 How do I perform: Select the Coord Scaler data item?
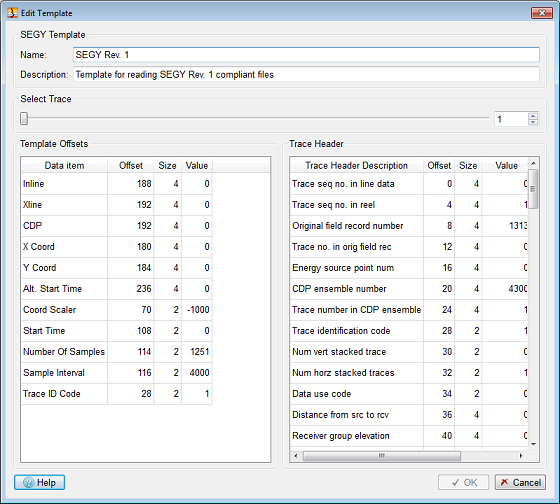[x=116, y=310]
